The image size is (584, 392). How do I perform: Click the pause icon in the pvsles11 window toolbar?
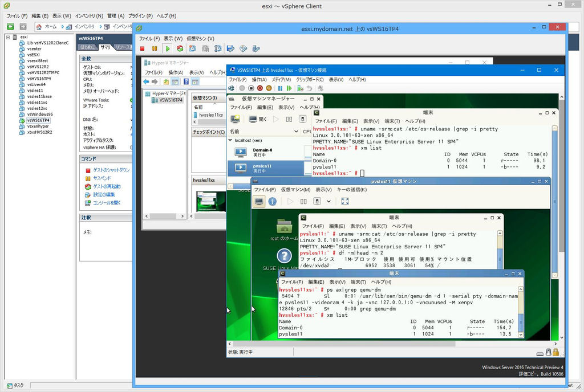coord(303,201)
